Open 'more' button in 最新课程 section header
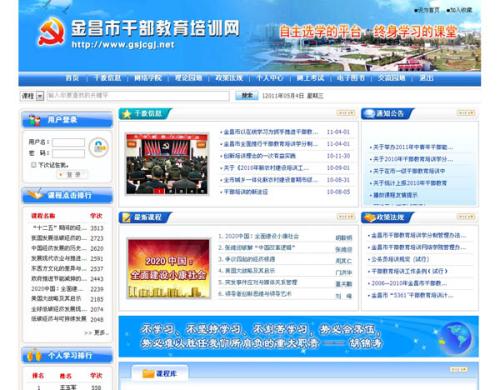 pos(345,217)
